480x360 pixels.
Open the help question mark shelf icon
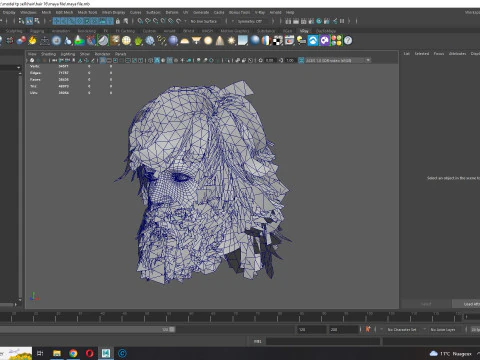click(x=348, y=41)
